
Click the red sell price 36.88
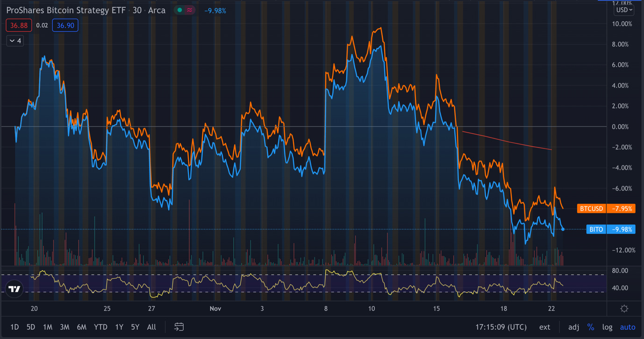(19, 25)
